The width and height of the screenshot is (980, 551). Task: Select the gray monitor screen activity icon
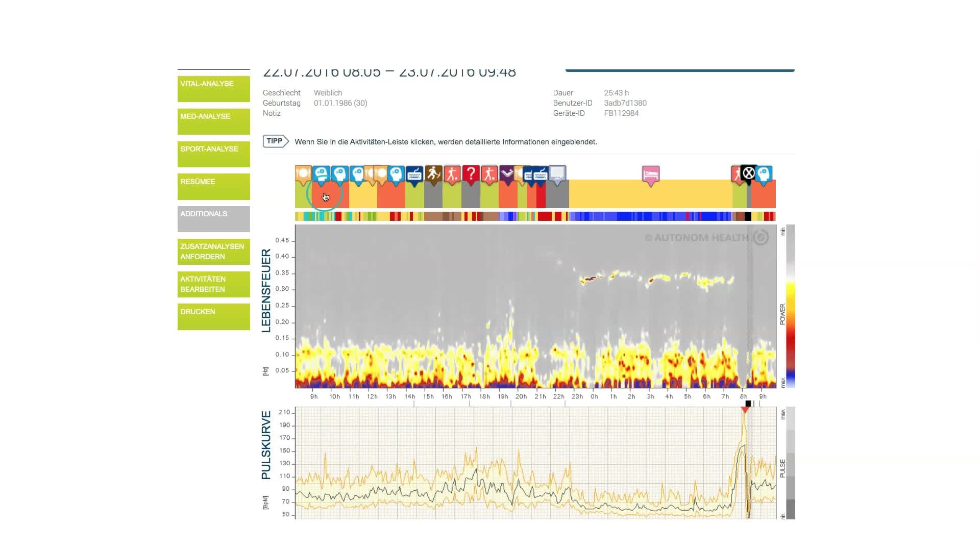click(x=557, y=174)
